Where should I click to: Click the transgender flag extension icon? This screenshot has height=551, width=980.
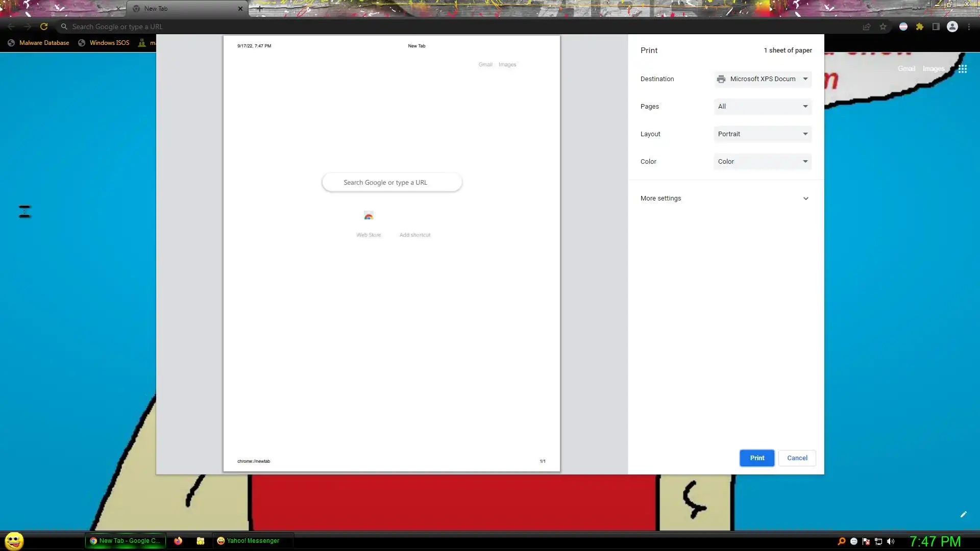903,27
